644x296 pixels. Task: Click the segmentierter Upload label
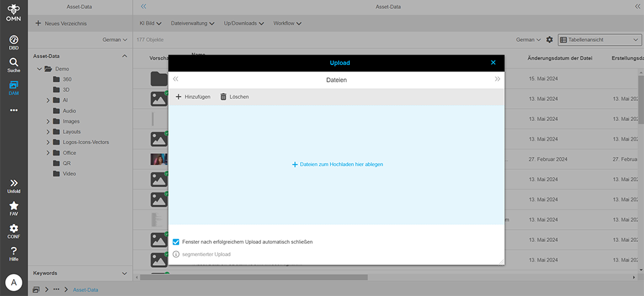(206, 255)
